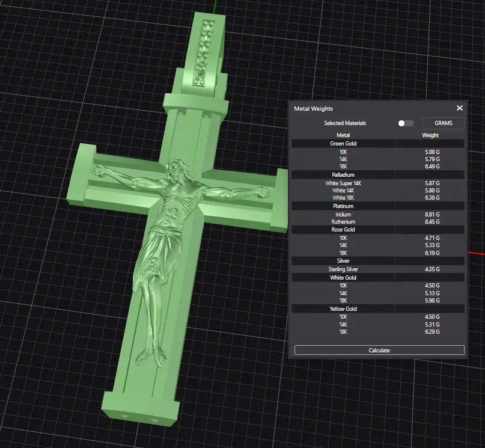Image resolution: width=485 pixels, height=448 pixels.
Task: Click the Weight column header
Action: (x=430, y=135)
